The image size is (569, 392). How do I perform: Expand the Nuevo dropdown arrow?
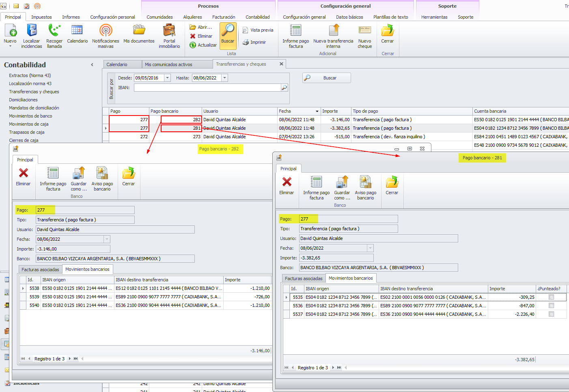click(10, 46)
